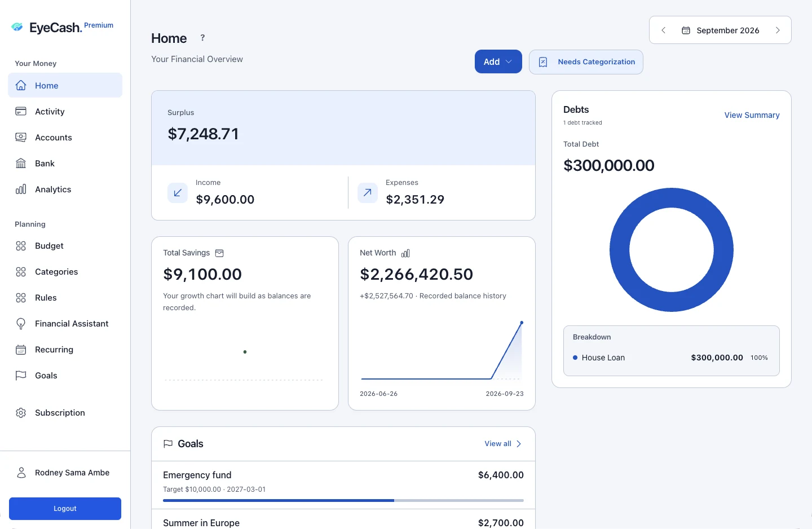Click the Summer in Europe goal title
The image size is (812, 529).
point(201,523)
